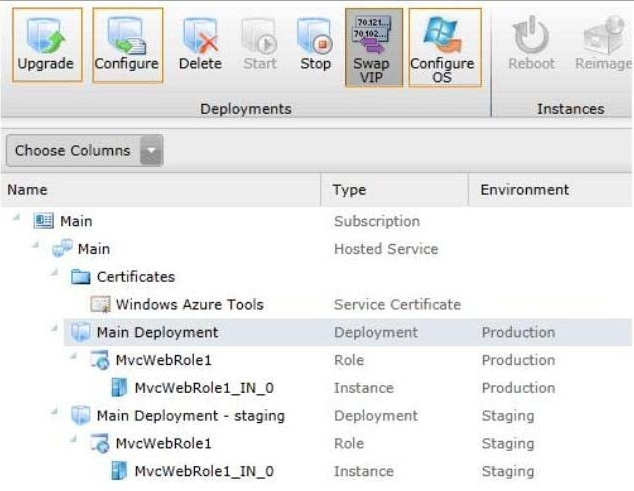Collapse the production MvcWebRole1 role node

point(73,356)
